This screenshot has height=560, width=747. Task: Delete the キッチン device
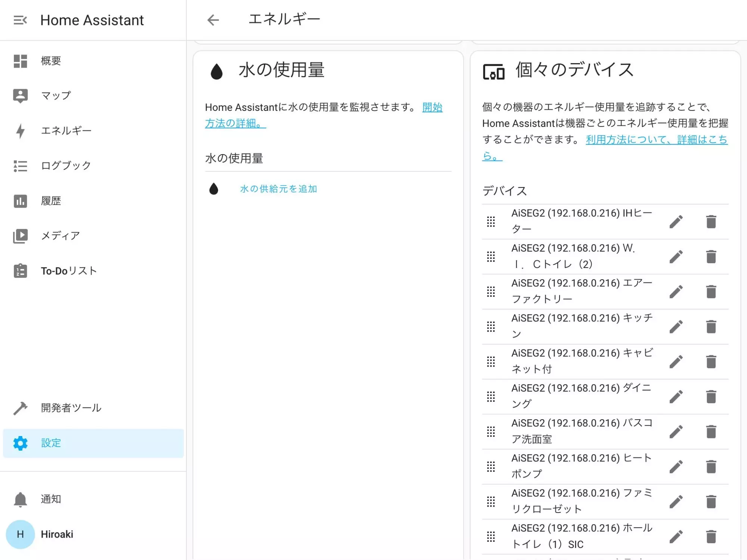point(711,327)
